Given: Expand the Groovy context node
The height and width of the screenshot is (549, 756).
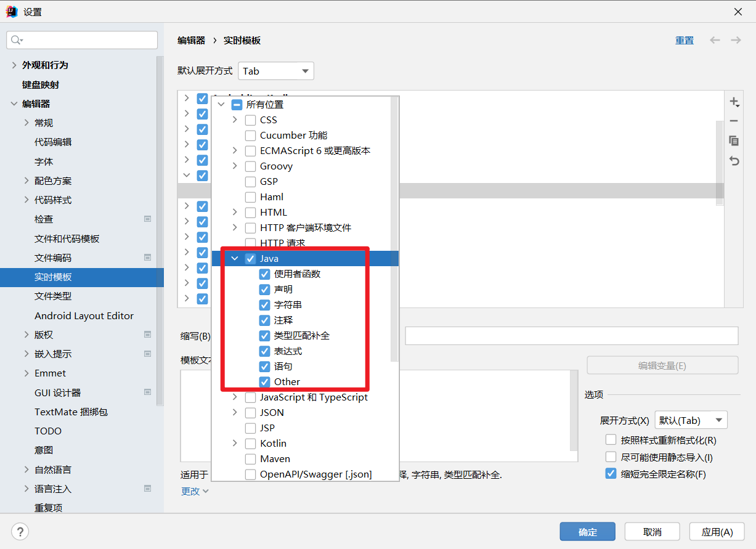Looking at the screenshot, I should 235,166.
